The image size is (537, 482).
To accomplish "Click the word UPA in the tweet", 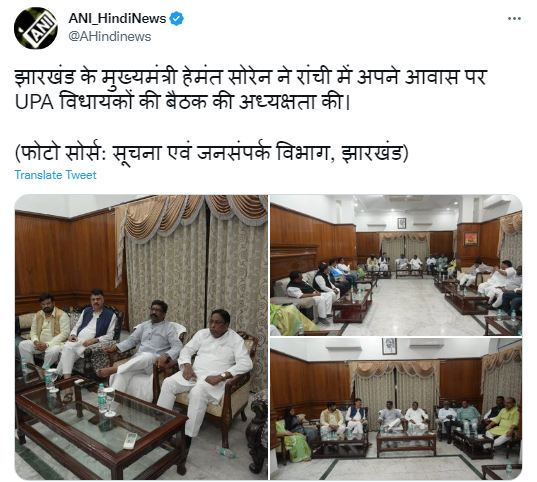I will (x=34, y=102).
